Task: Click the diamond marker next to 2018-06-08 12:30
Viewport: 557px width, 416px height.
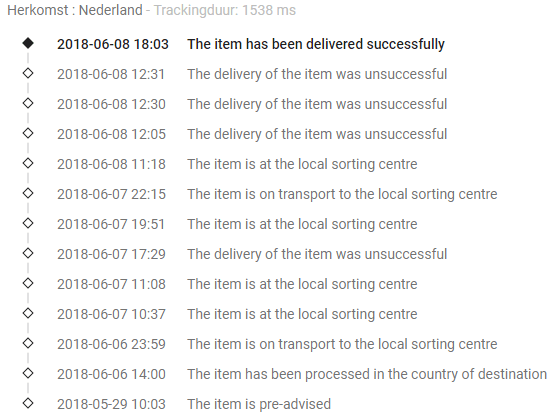Action: point(28,103)
